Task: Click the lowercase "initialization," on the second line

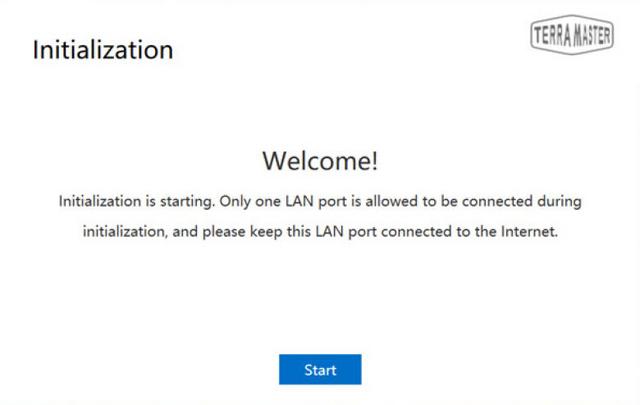Action: (125, 231)
